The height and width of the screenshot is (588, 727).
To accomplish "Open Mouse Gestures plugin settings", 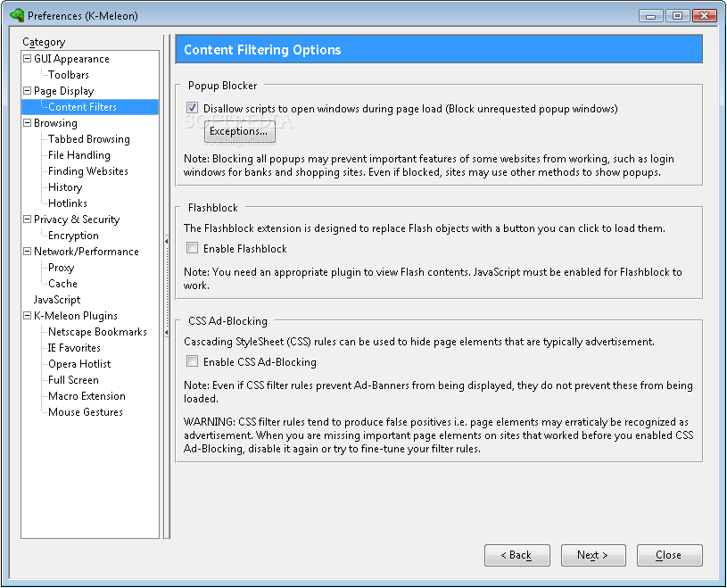I will click(x=86, y=412).
